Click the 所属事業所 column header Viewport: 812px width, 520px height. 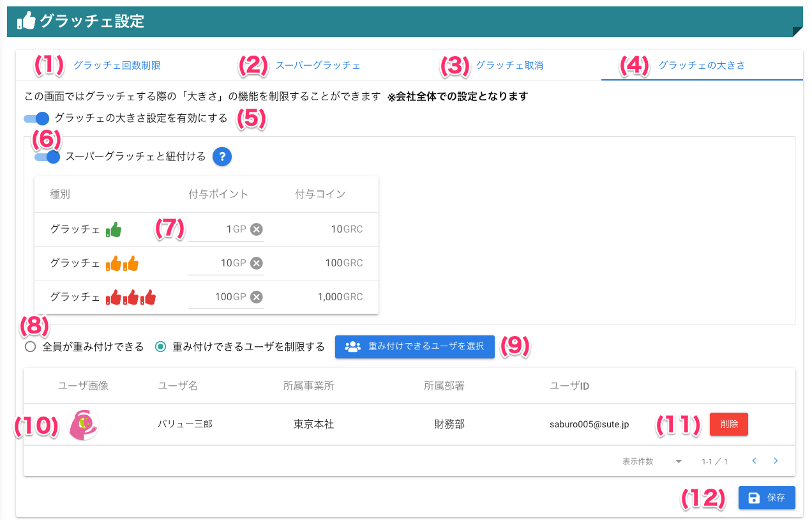pos(309,386)
